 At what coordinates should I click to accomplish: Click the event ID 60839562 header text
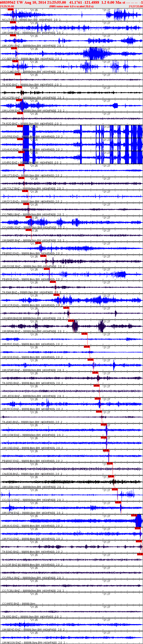pos(8,2)
